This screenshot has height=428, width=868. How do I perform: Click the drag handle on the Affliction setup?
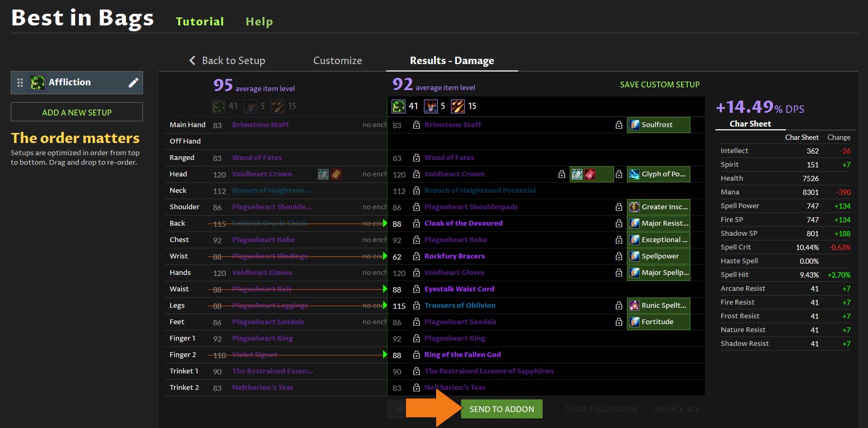coord(20,83)
